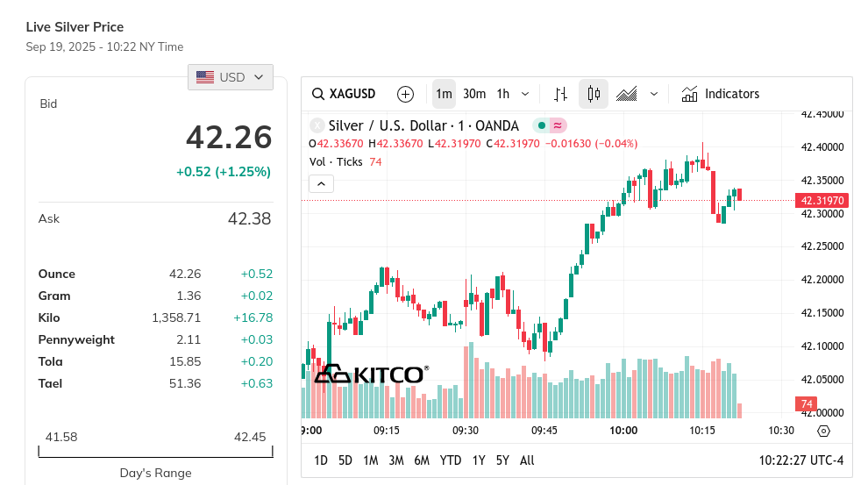Screen dimensions: 868x485
Task: Switch range to 6M
Action: coord(422,460)
